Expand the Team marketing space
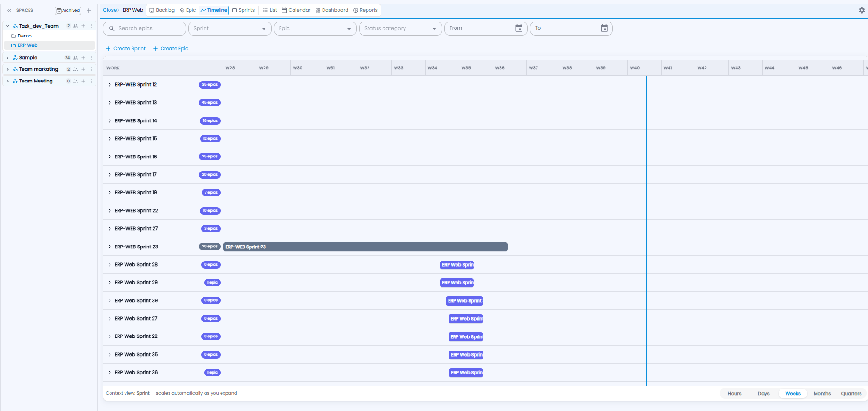 [7, 69]
